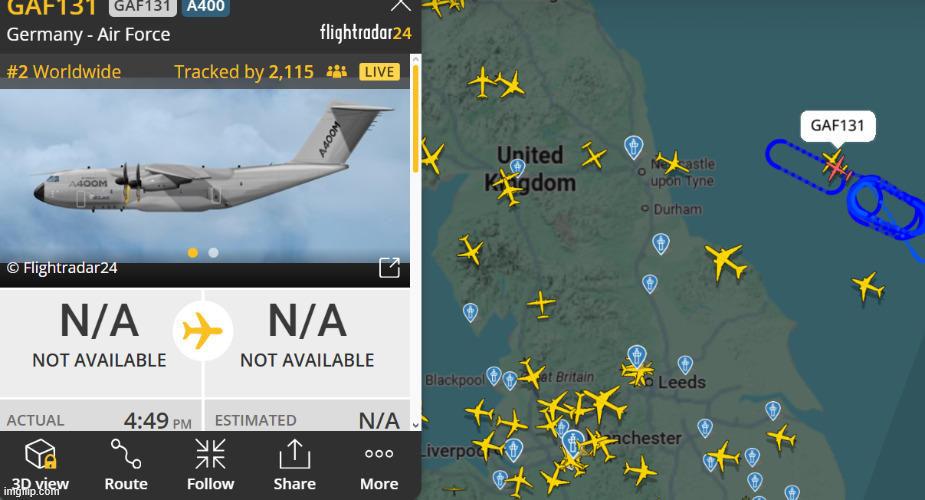Share this flight

pos(294,465)
